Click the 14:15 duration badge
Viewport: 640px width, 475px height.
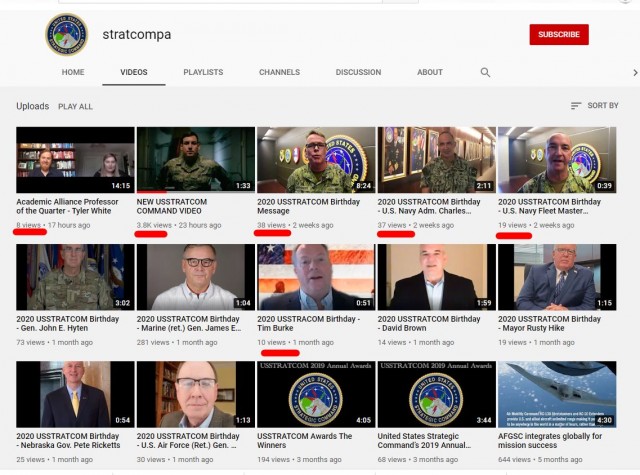pyautogui.click(x=121, y=186)
